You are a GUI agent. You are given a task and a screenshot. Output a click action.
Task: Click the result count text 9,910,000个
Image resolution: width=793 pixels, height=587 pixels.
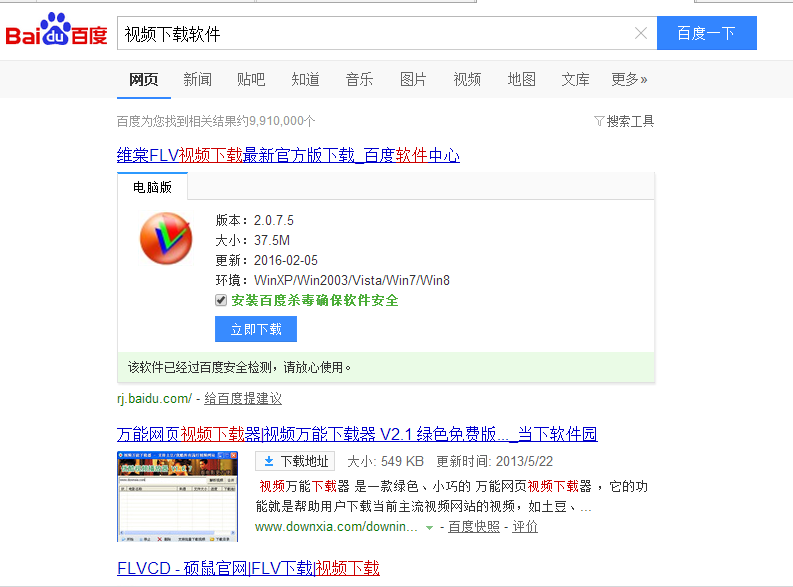[x=282, y=121]
